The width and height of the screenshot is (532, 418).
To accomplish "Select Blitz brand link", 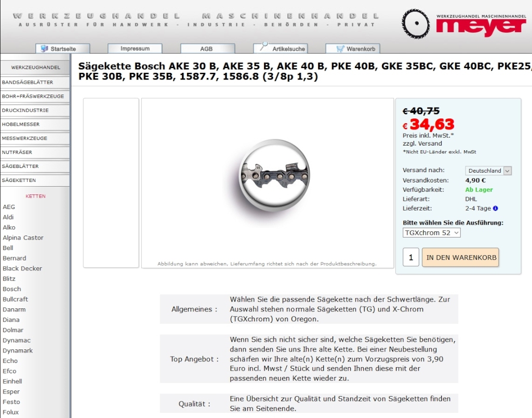I will click(x=9, y=279).
